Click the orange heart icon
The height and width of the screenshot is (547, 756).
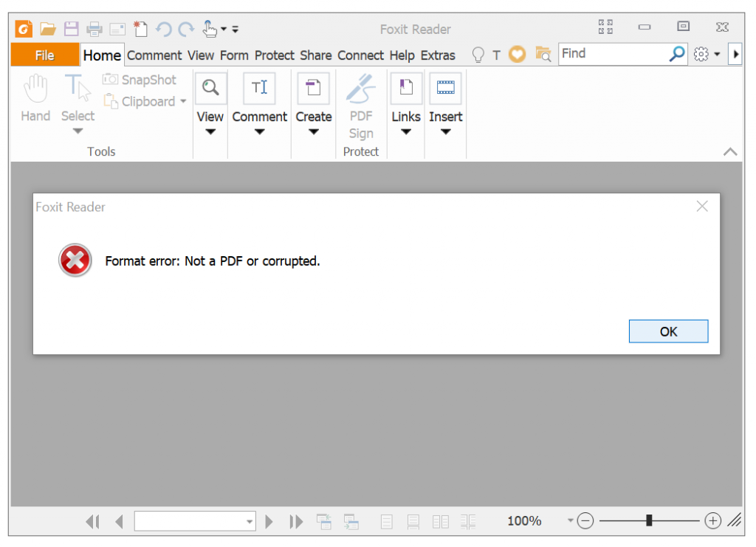click(x=518, y=55)
